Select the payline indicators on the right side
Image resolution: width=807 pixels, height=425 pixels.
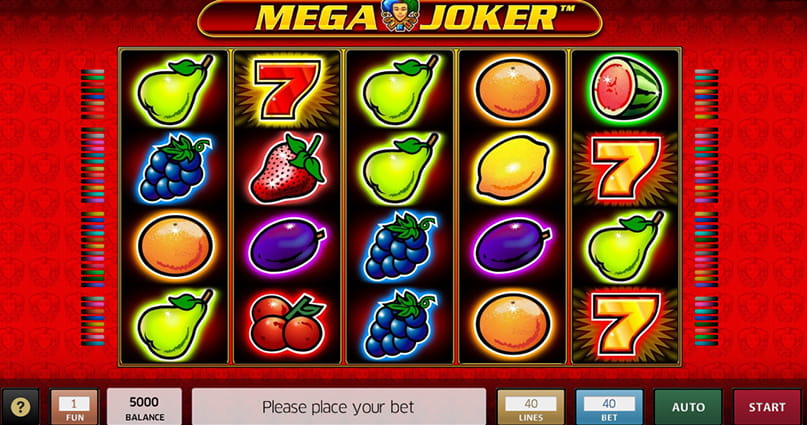[x=706, y=207]
